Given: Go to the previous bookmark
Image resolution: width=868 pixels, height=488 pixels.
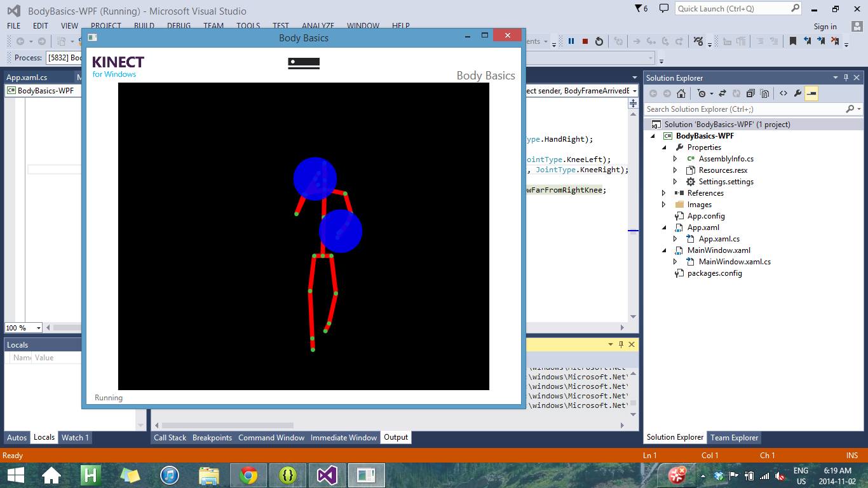Looking at the screenshot, I should [x=807, y=41].
